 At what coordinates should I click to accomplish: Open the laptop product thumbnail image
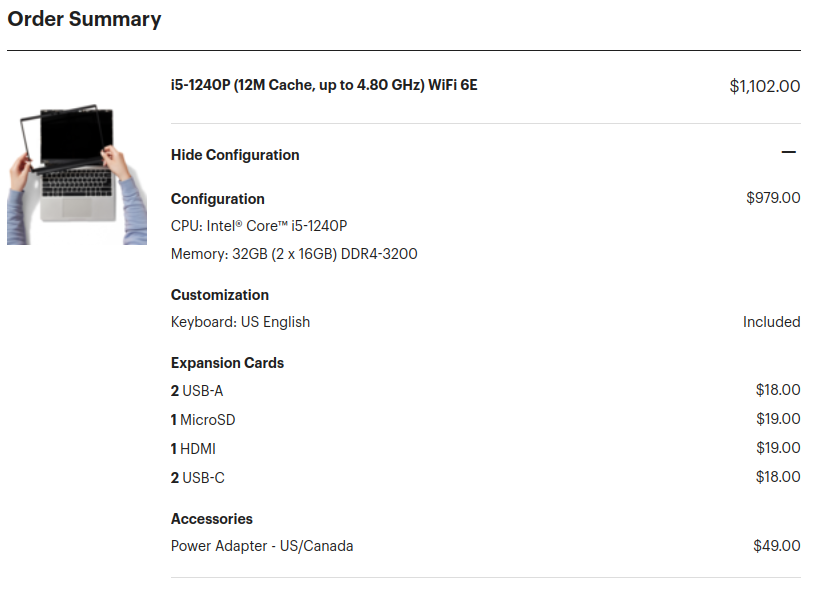tap(77, 174)
